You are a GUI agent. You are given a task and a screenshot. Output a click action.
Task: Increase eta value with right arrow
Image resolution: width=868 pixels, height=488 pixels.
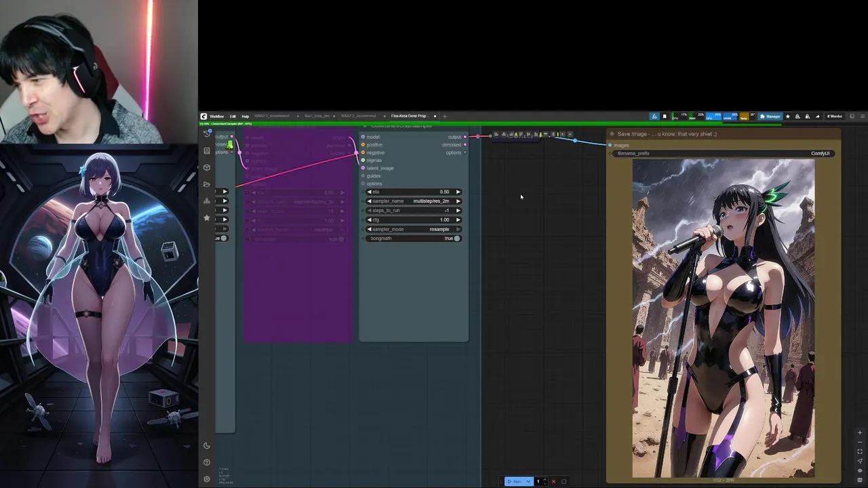pos(458,192)
